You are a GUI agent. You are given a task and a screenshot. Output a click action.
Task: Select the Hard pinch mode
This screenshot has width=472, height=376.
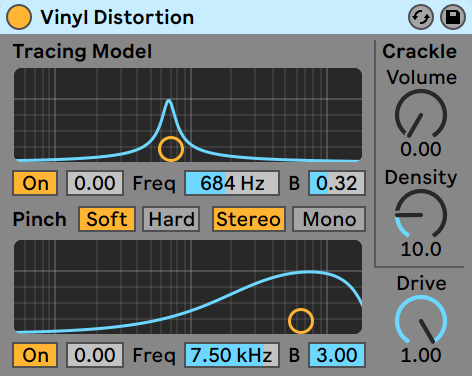[171, 219]
